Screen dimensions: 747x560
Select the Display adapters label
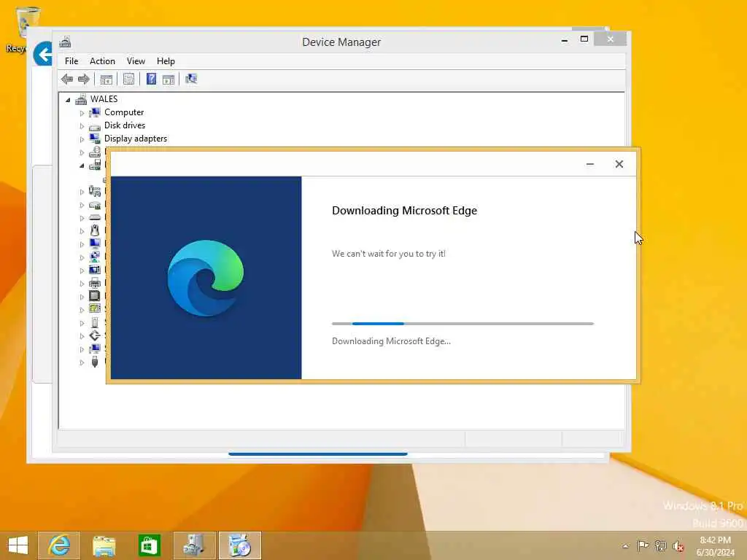pos(136,139)
